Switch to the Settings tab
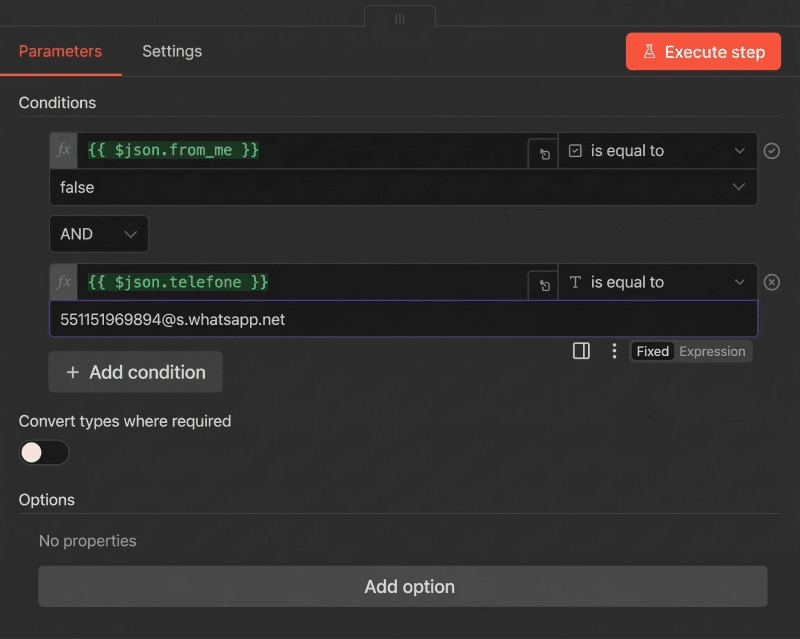This screenshot has height=639, width=800. tap(172, 51)
